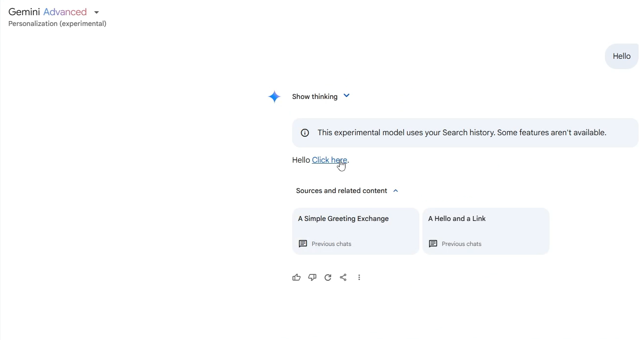Give the response a thumbs up

point(297,277)
